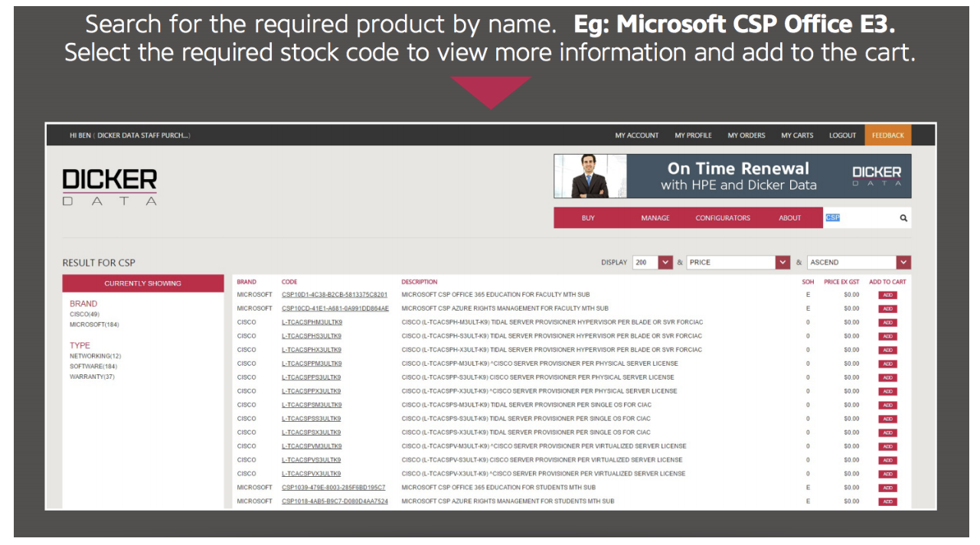Image resolution: width=980 pixels, height=545 pixels.
Task: Open stock code CSP10D1-4C38-B2CB-5813375C8201
Action: pyautogui.click(x=334, y=295)
